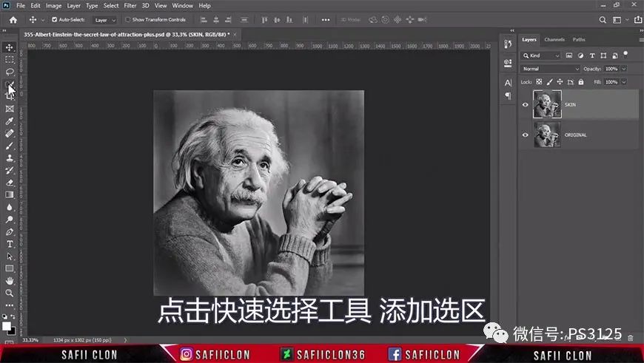Click the Search icon at top right
Screen dimensions: 644x363
point(603,20)
